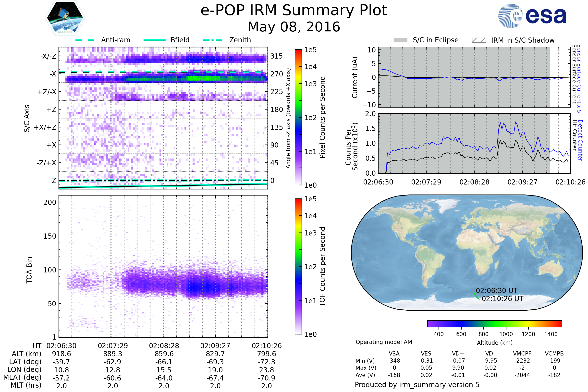Click the green orbit track on the map
Viewport: 588px width, 392px height.
point(475,295)
